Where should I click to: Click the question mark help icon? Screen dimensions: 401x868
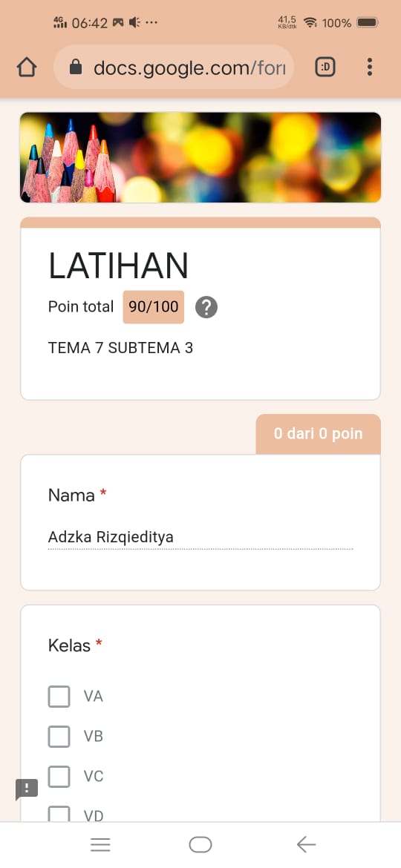tap(206, 307)
